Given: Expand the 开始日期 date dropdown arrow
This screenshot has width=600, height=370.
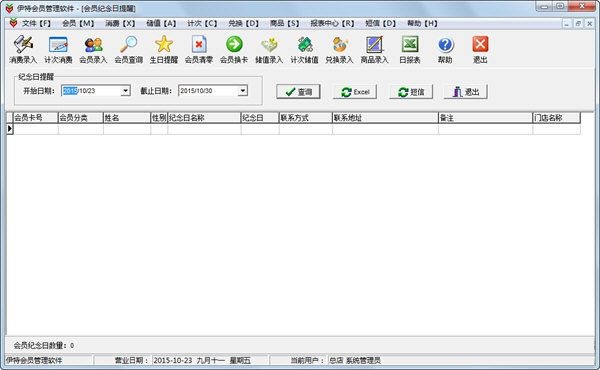Looking at the screenshot, I should coord(126,91).
